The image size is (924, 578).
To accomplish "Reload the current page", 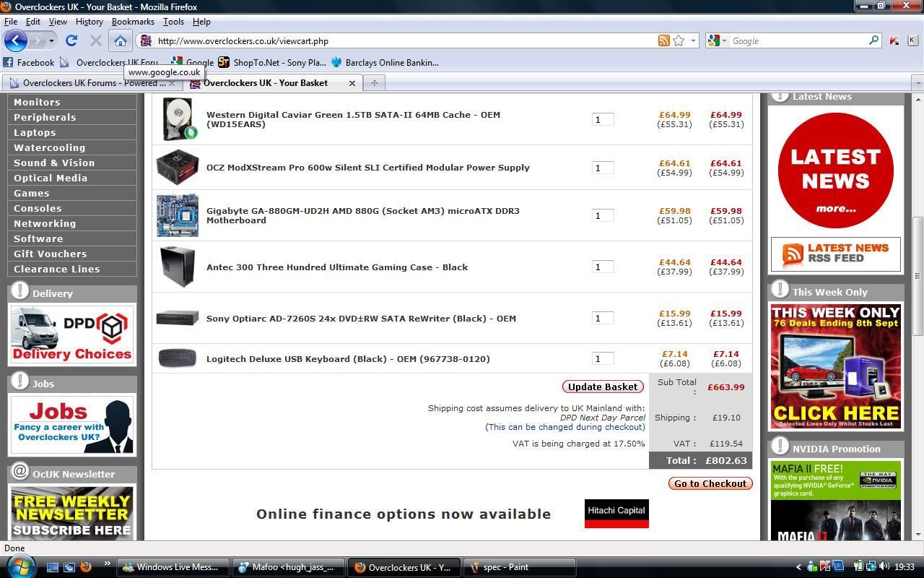I will pos(71,41).
